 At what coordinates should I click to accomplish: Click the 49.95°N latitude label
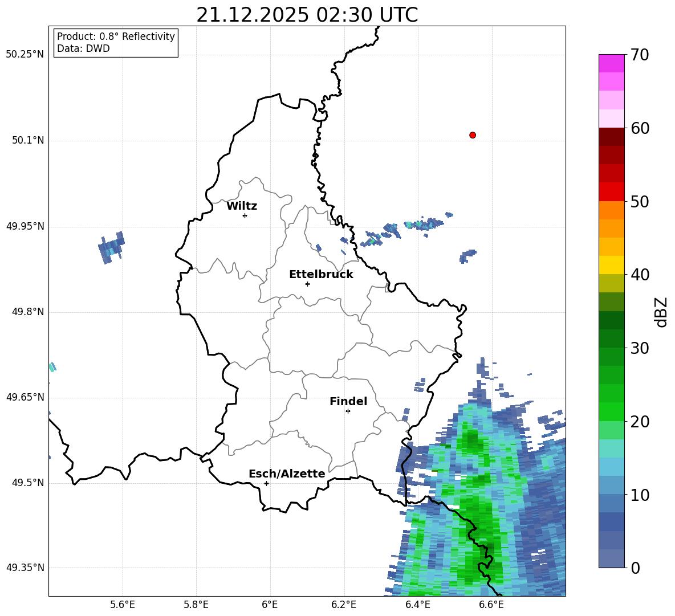coord(25,226)
